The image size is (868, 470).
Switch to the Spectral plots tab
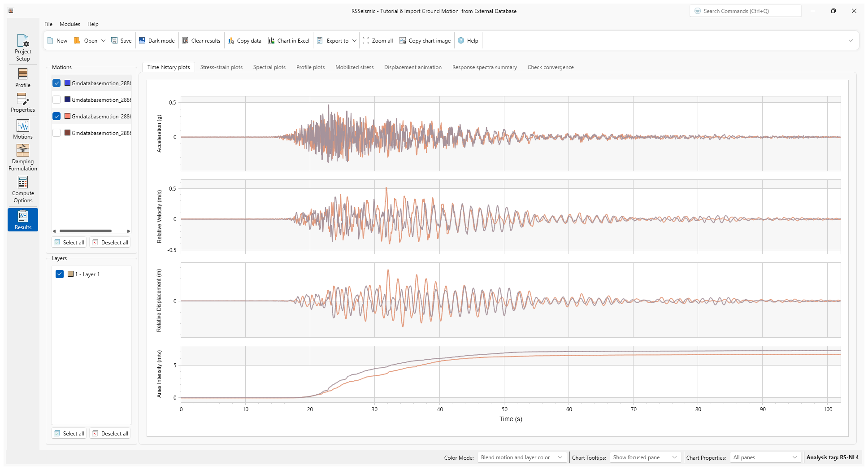point(269,67)
